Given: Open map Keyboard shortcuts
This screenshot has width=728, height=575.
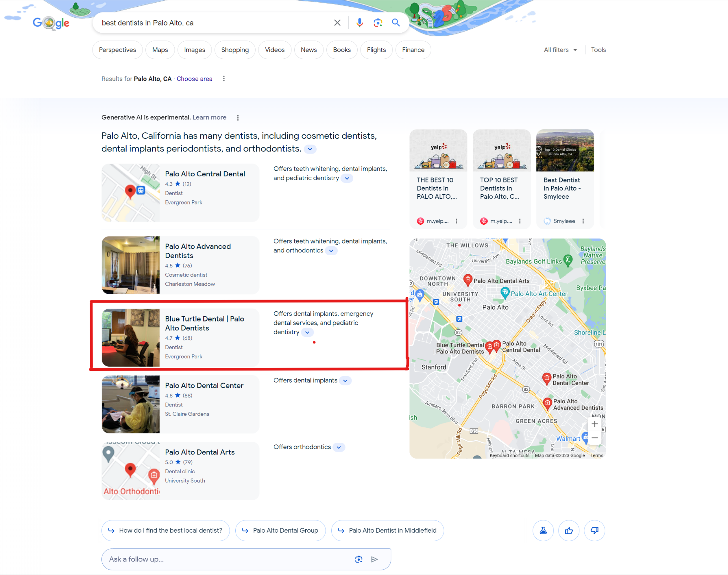Looking at the screenshot, I should [x=509, y=456].
